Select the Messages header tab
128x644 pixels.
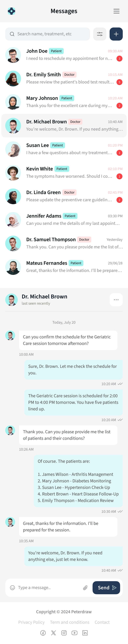point(64,11)
